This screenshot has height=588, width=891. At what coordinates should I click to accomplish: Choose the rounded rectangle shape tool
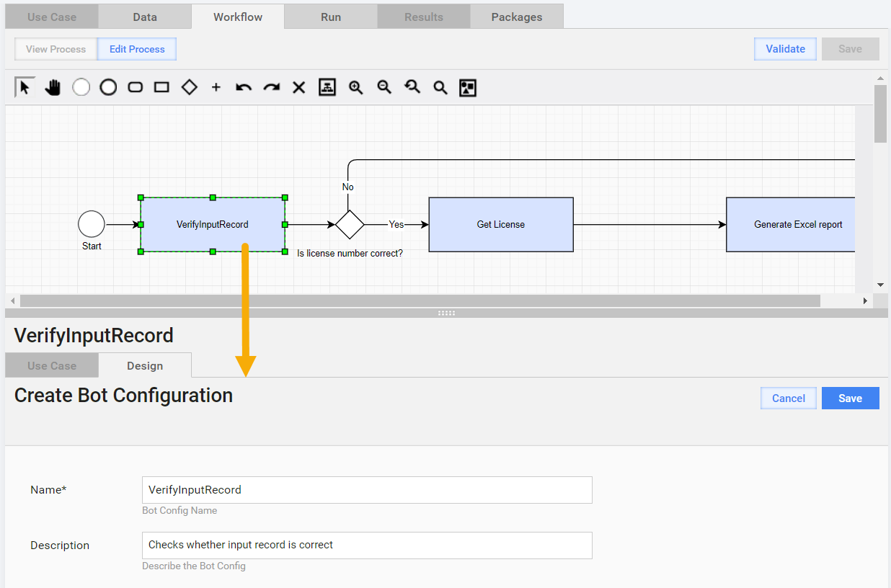pos(135,88)
